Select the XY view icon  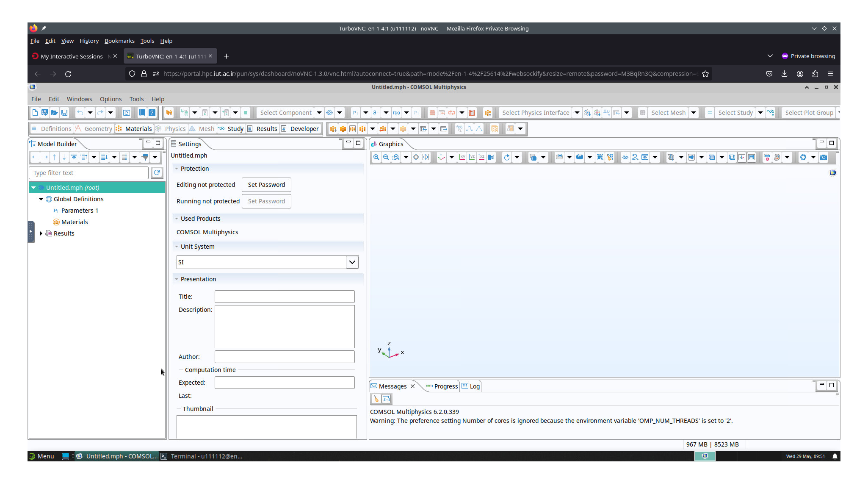coord(462,157)
